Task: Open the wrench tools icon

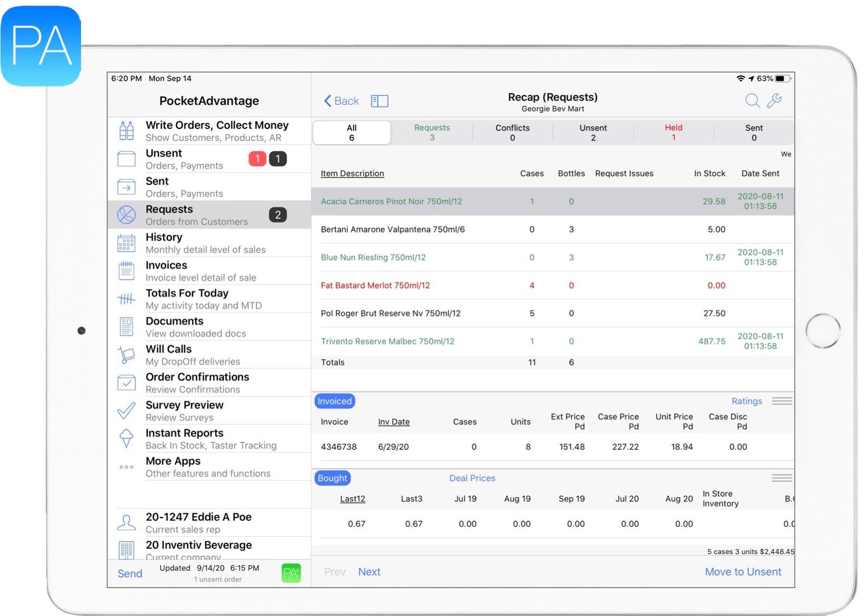Action: point(774,100)
